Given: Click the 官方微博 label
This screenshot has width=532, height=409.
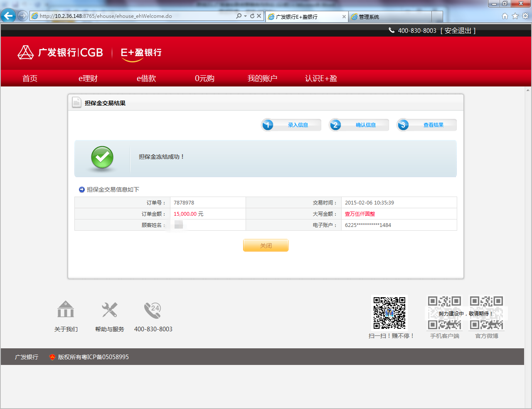Looking at the screenshot, I should click(x=487, y=336).
